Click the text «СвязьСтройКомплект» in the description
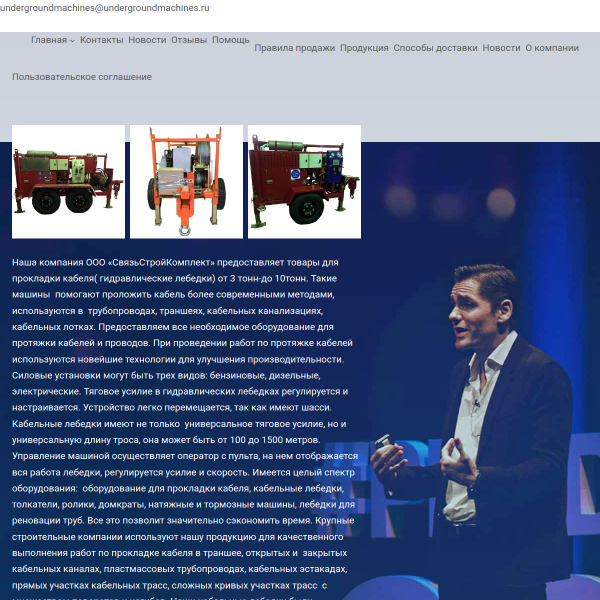This screenshot has width=600, height=600. point(161,262)
